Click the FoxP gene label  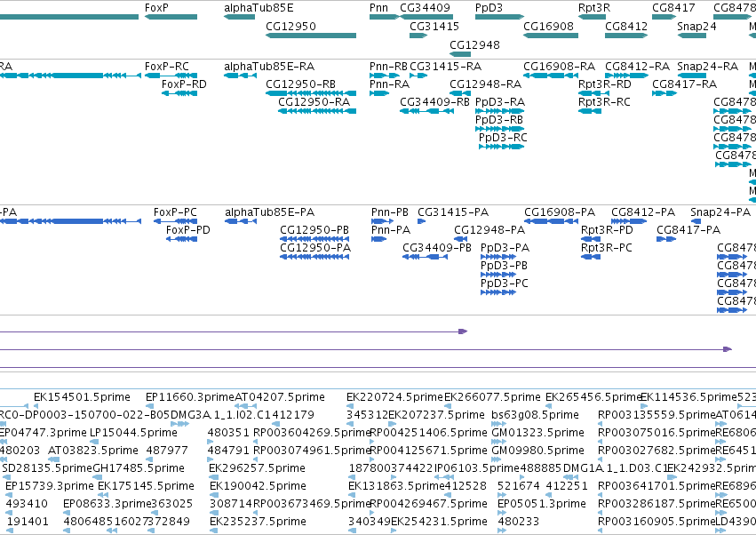(x=156, y=8)
